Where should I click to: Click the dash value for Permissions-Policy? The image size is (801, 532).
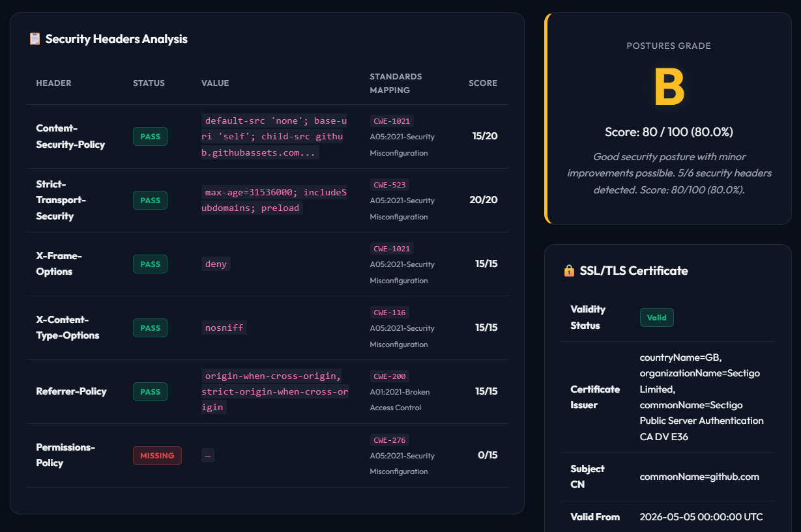208,456
